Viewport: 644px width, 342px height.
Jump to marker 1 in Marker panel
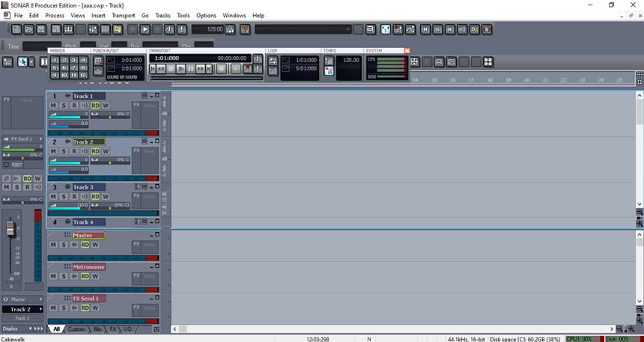pyautogui.click(x=55, y=61)
